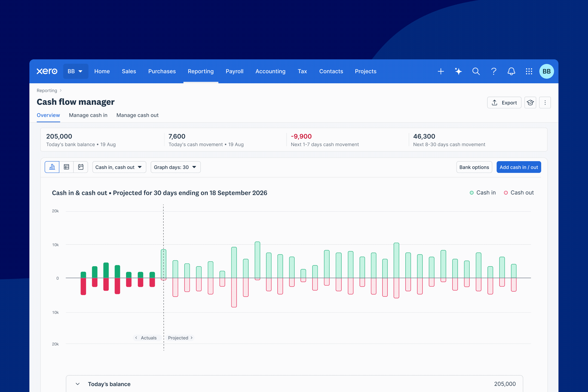
Task: Open the apps grid menu
Action: 529,71
